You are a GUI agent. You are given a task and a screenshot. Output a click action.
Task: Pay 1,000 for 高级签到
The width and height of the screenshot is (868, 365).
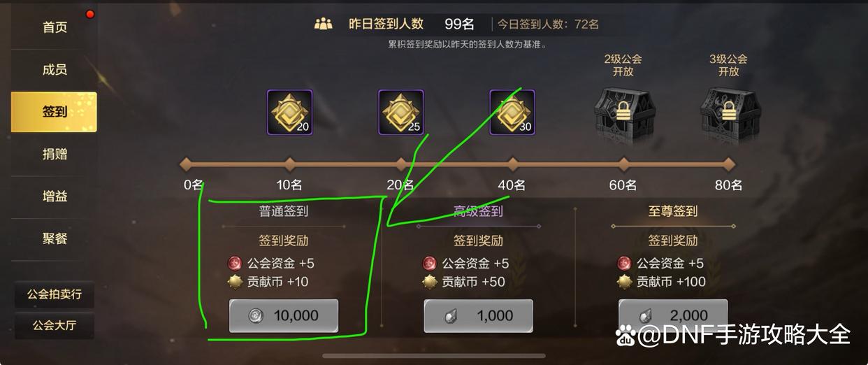(479, 316)
